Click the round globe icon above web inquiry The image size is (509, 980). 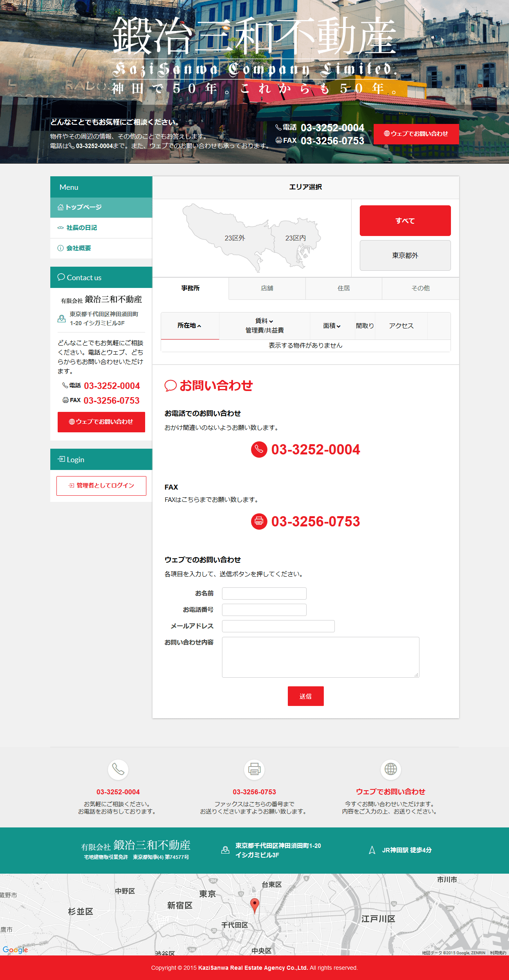pyautogui.click(x=390, y=769)
